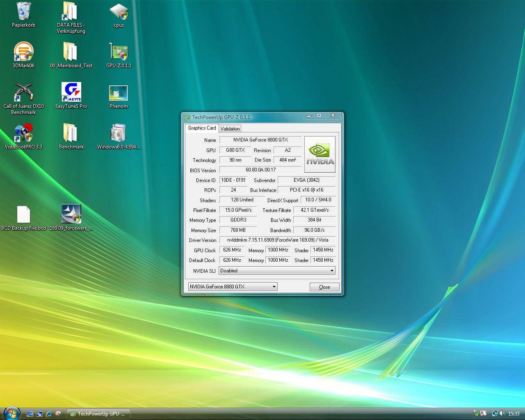
Task: Click the taskbar clock showing 15:33
Action: coord(514,414)
